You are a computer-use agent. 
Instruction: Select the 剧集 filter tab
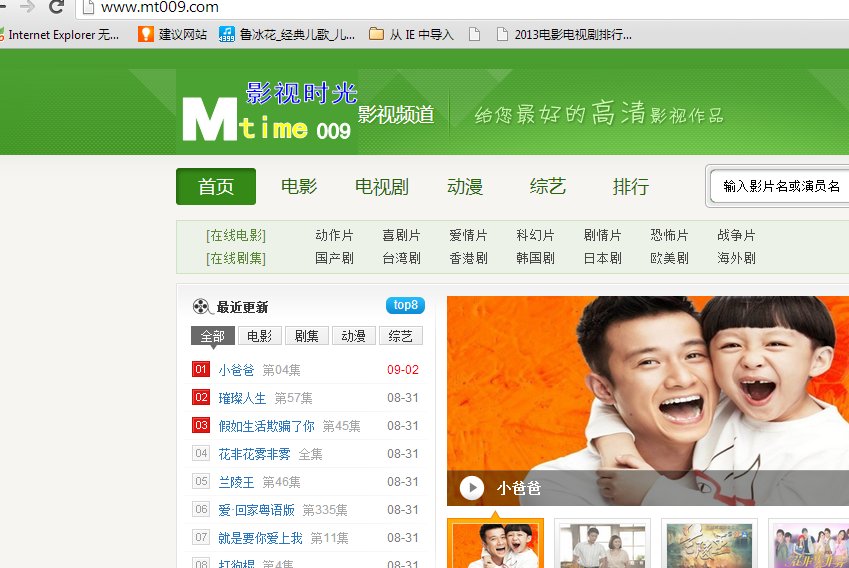pos(306,336)
